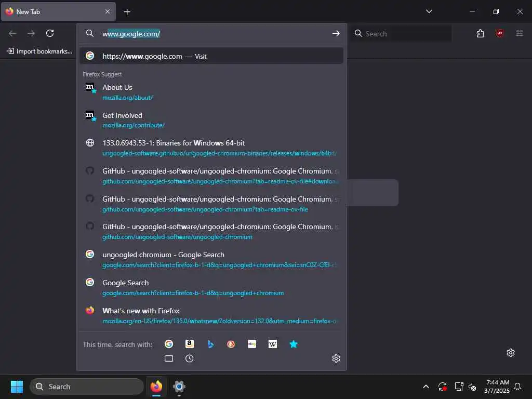Viewport: 532px width, 399px height.
Task: Personalize new tab gear icon
Action: (x=510, y=353)
